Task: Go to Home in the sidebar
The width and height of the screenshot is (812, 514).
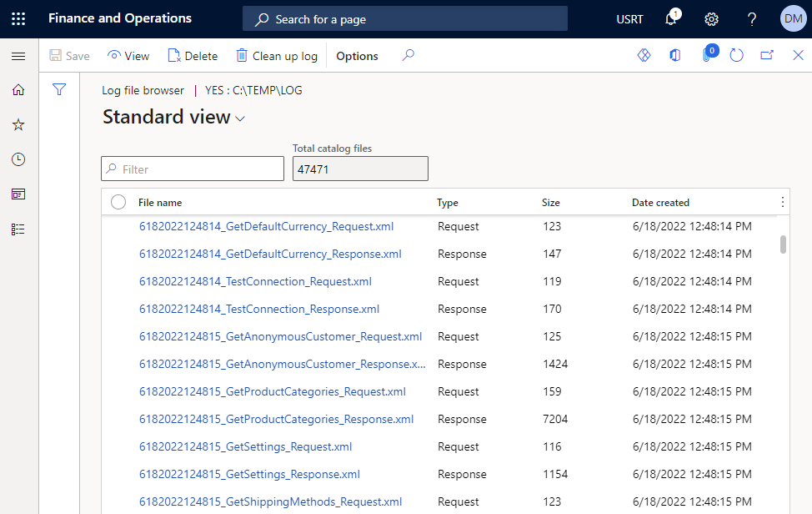Action: click(18, 90)
